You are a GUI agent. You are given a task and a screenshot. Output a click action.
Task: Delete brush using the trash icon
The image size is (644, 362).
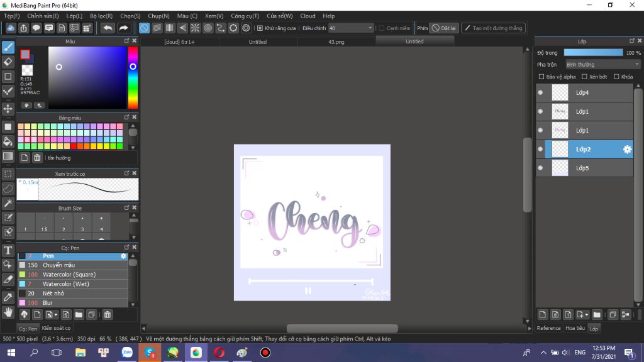(107, 315)
